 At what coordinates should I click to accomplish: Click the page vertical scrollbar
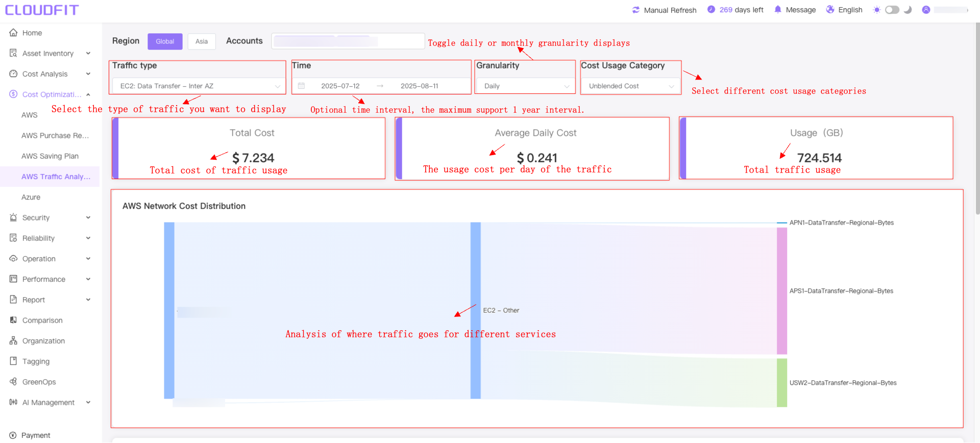click(977, 117)
